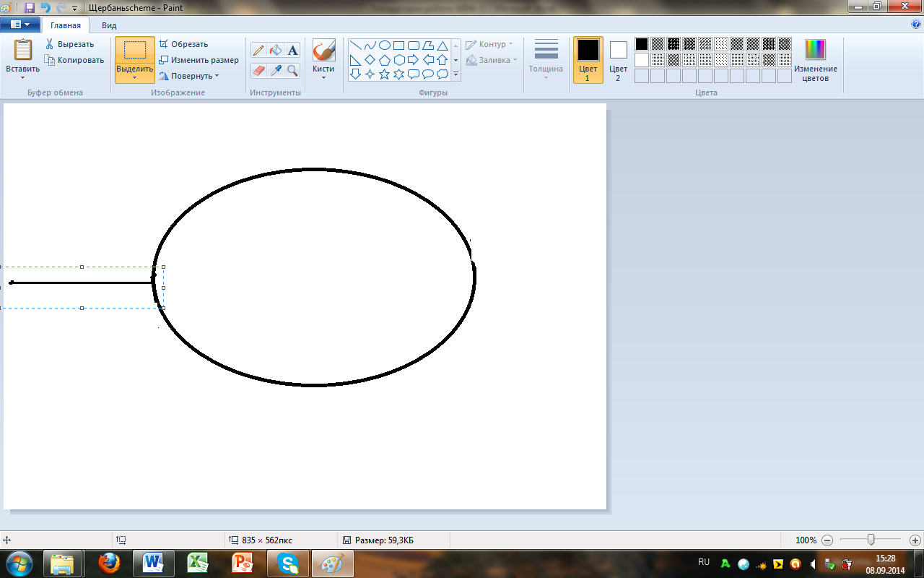924x578 pixels.
Task: Toggle the Выделить rectangular selection tool
Action: [135, 51]
